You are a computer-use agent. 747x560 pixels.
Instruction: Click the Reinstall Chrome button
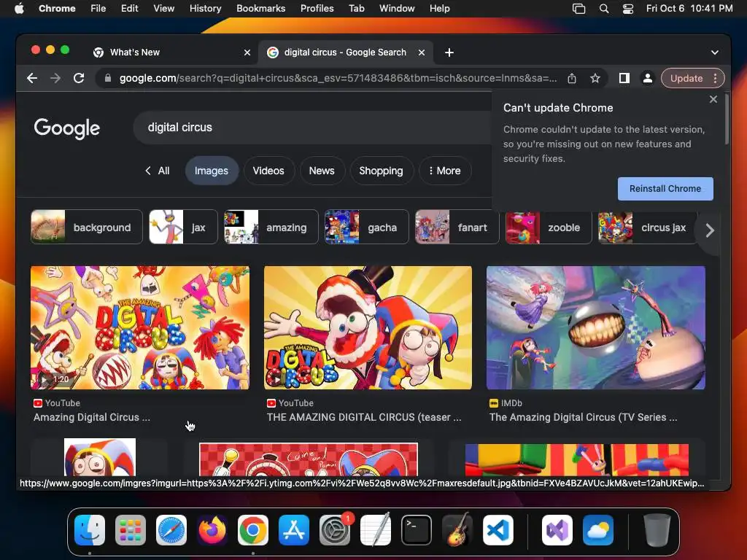665,189
